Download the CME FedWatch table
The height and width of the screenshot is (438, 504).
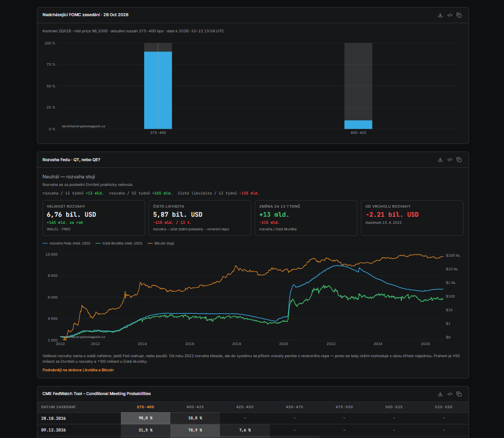coord(440,394)
